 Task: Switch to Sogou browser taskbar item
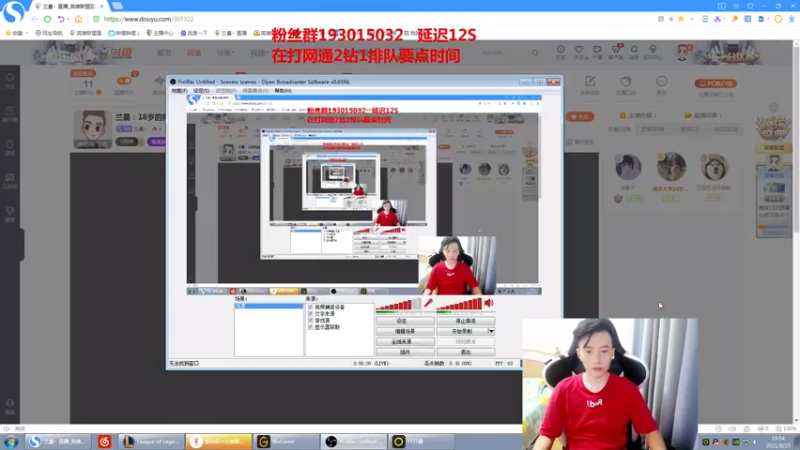tap(58, 442)
